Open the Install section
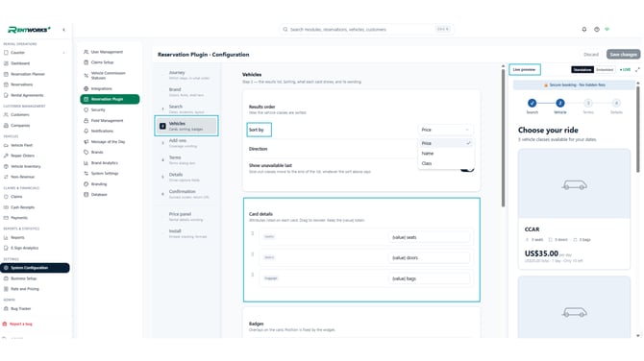Screen dimensions: 644x361 [x=186, y=233]
